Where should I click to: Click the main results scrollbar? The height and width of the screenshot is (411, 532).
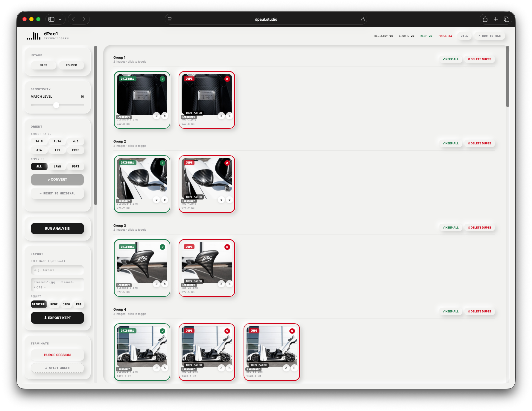pos(507,76)
